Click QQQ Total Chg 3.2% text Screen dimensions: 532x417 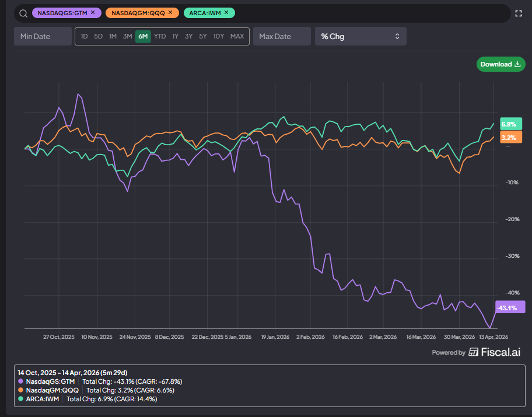tap(130, 390)
